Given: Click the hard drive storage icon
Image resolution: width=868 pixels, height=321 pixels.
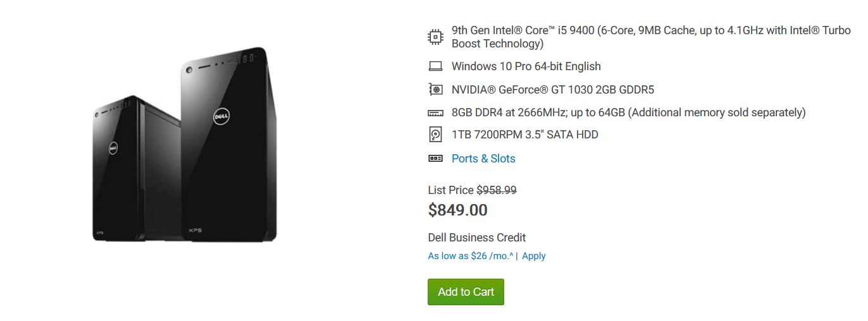Looking at the screenshot, I should 435,135.
